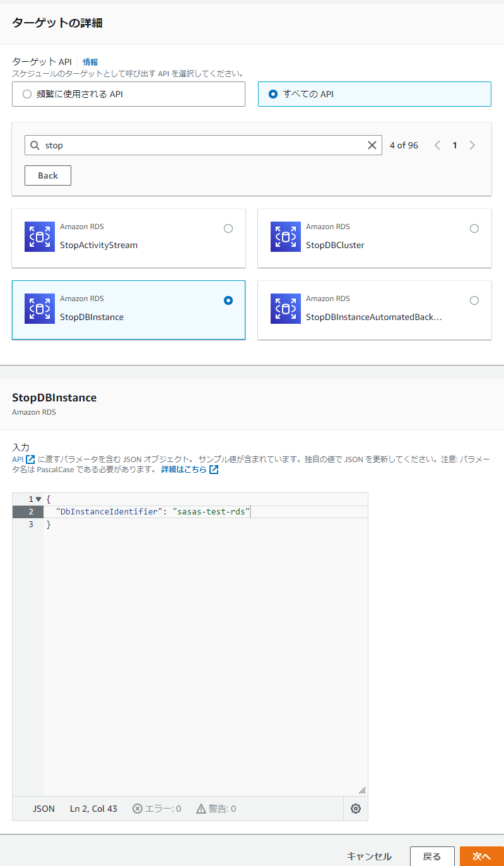
Task: Clear the search field with X icon
Action: tap(372, 145)
